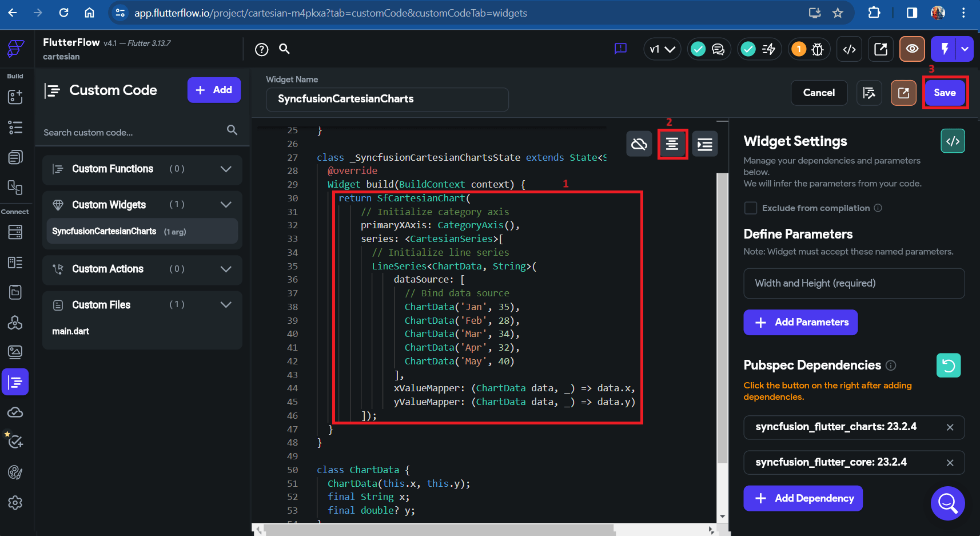This screenshot has height=536, width=980.
Task: Open Data Types sidebar icon
Action: click(15, 263)
